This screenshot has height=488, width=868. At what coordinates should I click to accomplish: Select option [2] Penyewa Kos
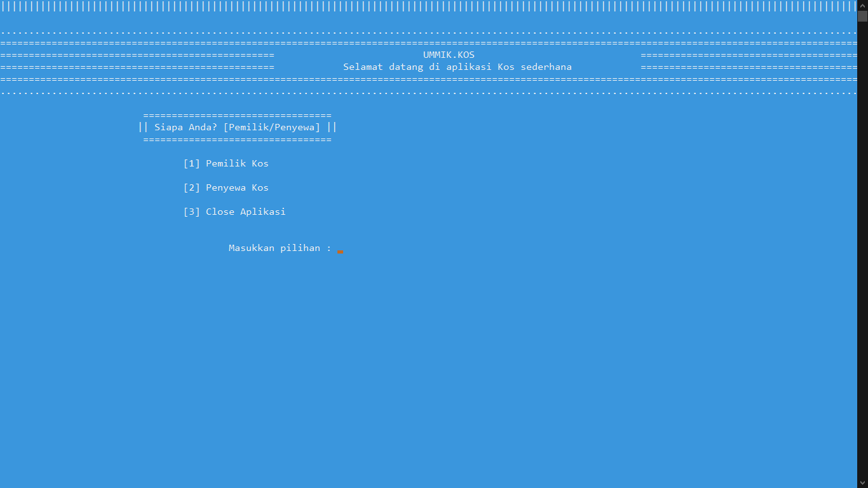226,187
